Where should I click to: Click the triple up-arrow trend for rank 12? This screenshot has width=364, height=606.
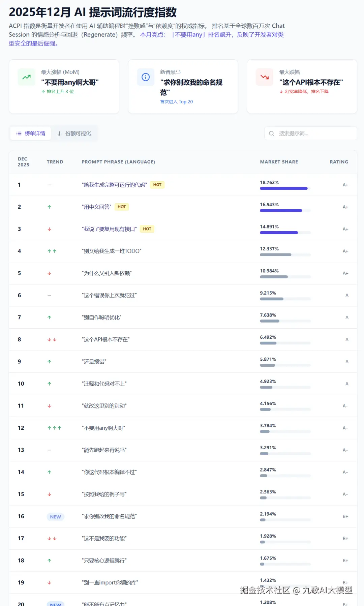pyautogui.click(x=54, y=428)
